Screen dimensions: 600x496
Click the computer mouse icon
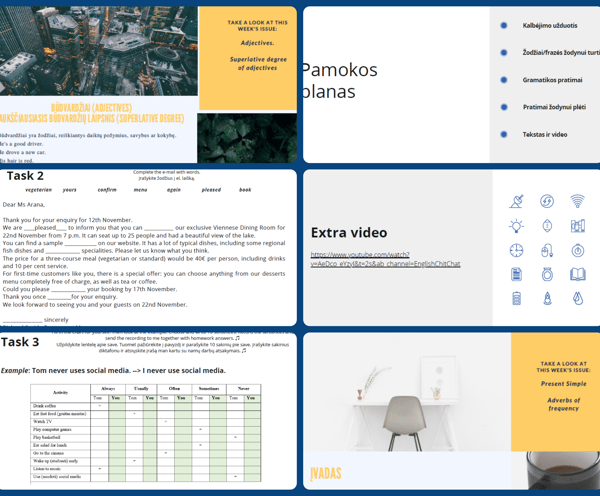(x=547, y=251)
